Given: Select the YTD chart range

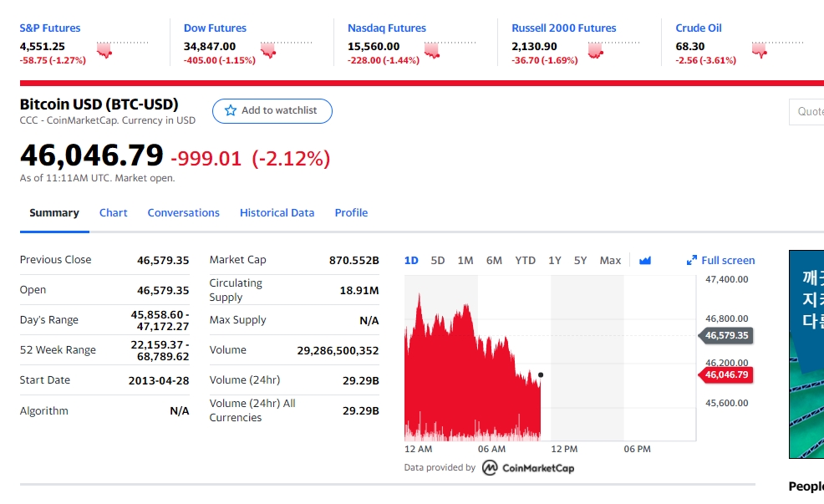Looking at the screenshot, I should (x=525, y=261).
